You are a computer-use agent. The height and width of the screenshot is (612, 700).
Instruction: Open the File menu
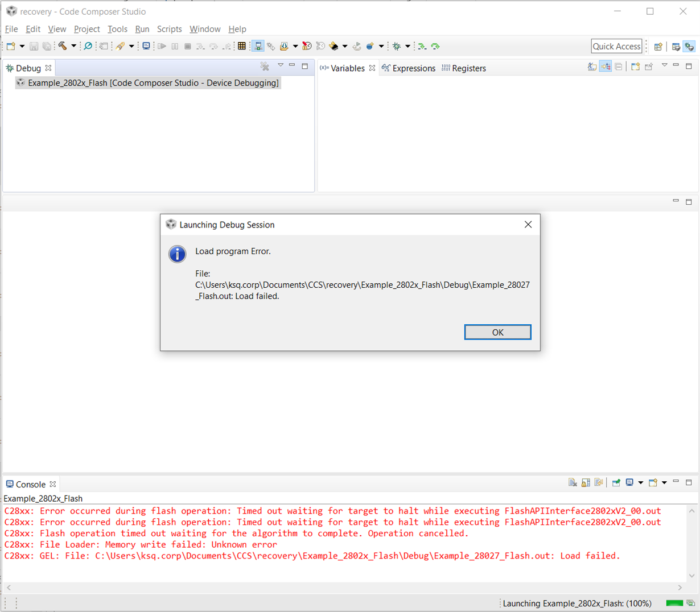11,29
